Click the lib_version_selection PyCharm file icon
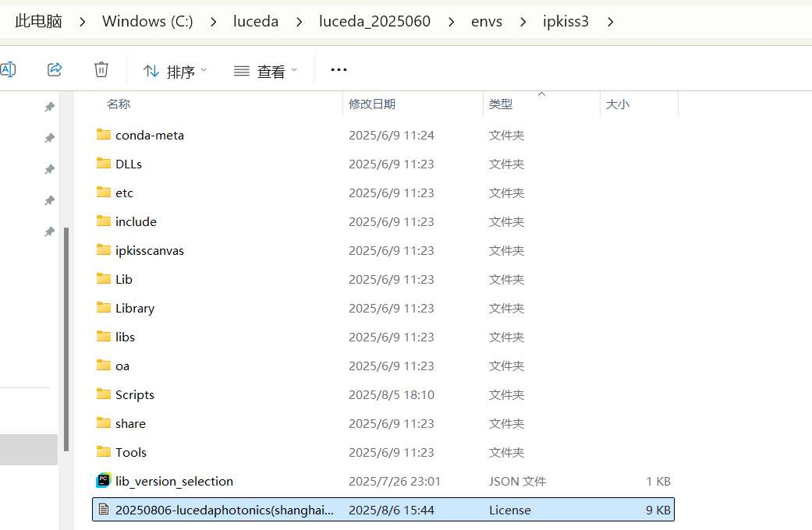The image size is (812, 530). pos(104,481)
